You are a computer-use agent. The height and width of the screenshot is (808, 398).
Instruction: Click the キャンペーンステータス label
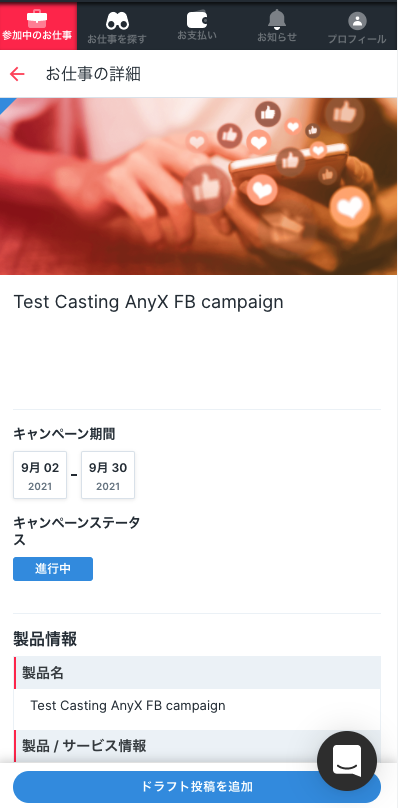(76, 531)
